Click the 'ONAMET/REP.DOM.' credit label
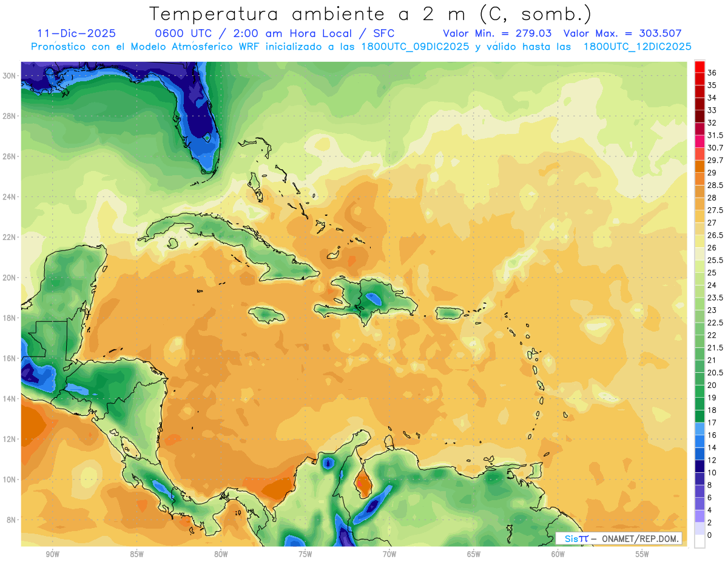The image size is (728, 562). 639,538
